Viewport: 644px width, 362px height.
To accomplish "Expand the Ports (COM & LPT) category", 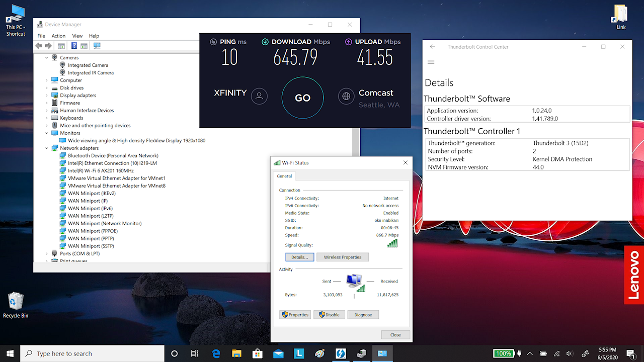I will click(x=47, y=253).
